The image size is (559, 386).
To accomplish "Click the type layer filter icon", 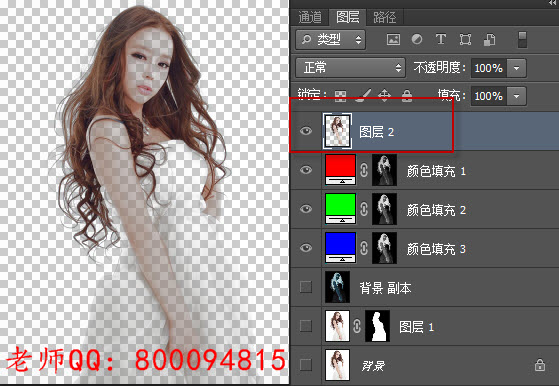I will point(441,39).
